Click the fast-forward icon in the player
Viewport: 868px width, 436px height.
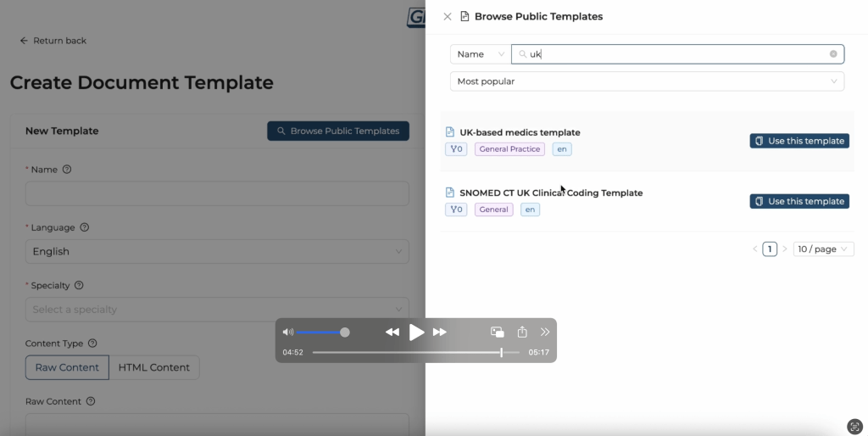point(440,333)
